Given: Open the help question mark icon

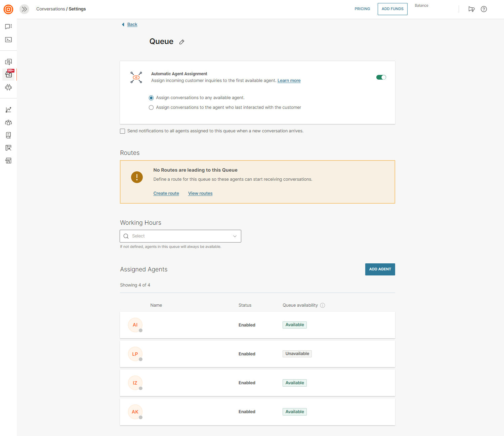Looking at the screenshot, I should pyautogui.click(x=484, y=9).
